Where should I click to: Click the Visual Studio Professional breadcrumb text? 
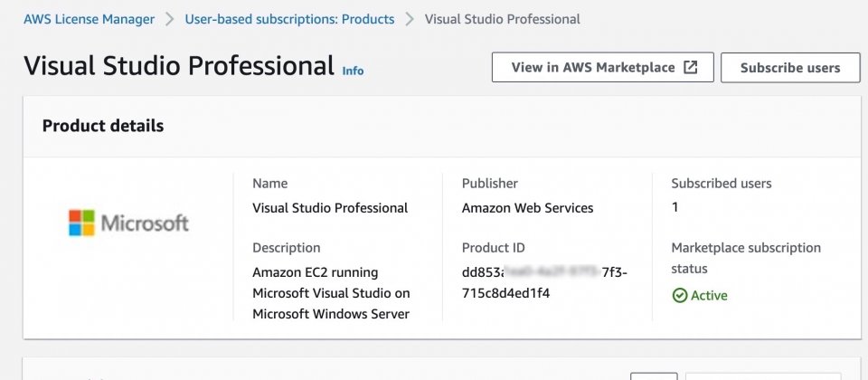tap(502, 19)
